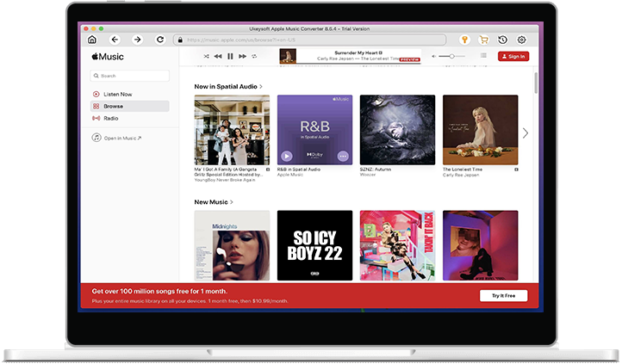
Task: Skip to the previous track
Action: (218, 56)
